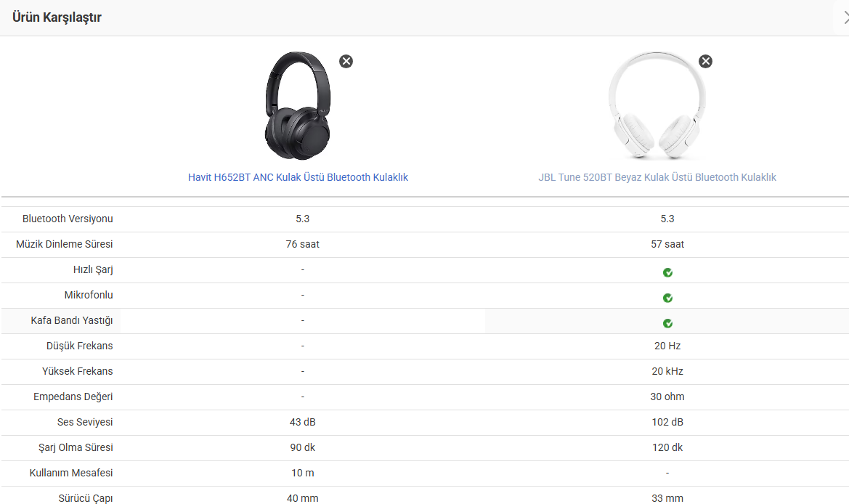Select the Müzik Dinleme Süresi label
Screen dimensions: 849x504
coord(64,244)
